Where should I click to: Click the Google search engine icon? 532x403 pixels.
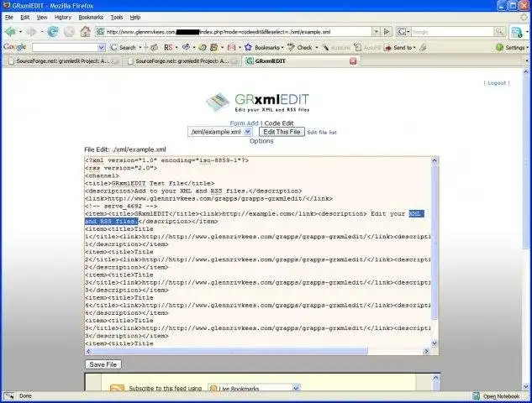(402, 32)
